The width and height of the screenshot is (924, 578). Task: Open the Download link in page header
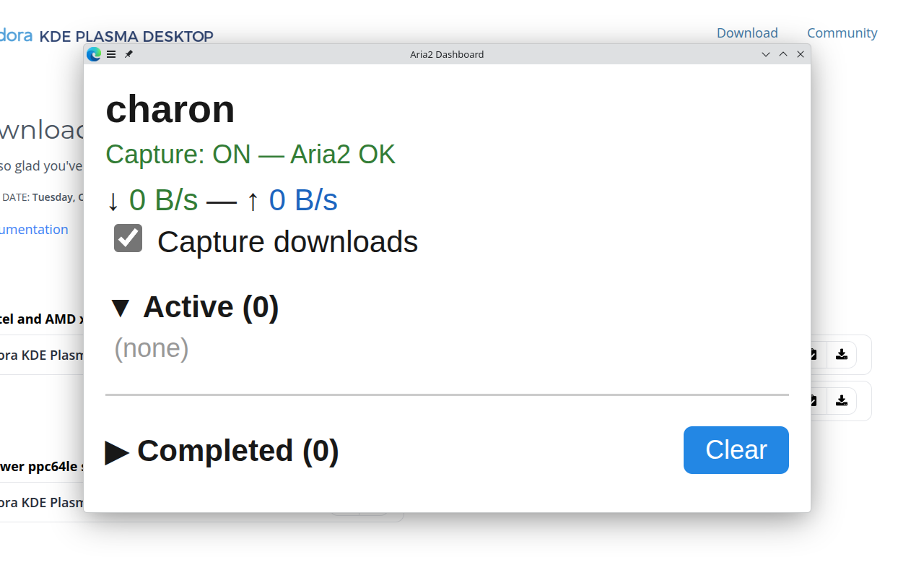click(747, 33)
